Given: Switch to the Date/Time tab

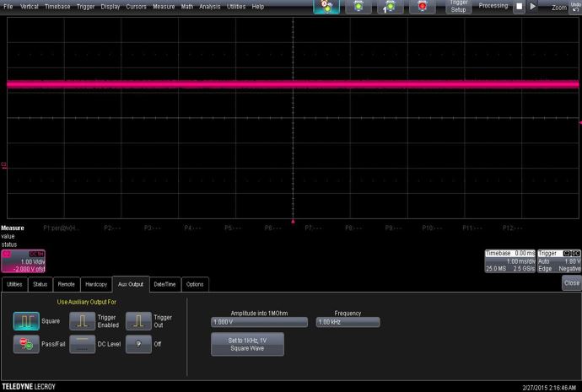Looking at the screenshot, I should (164, 285).
